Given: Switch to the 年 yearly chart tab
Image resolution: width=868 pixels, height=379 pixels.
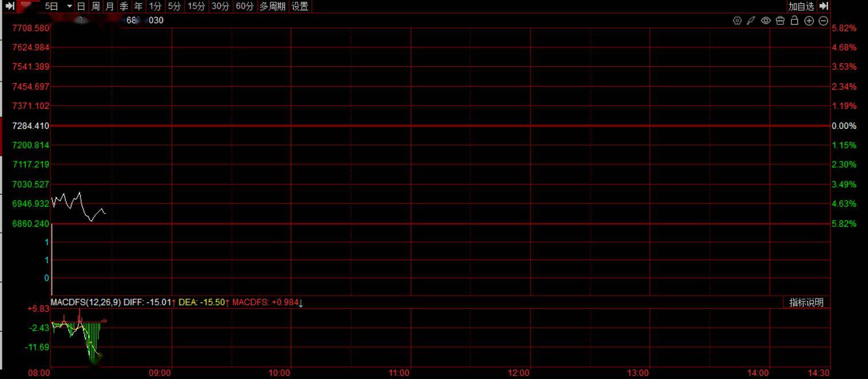Looking at the screenshot, I should [138, 6].
